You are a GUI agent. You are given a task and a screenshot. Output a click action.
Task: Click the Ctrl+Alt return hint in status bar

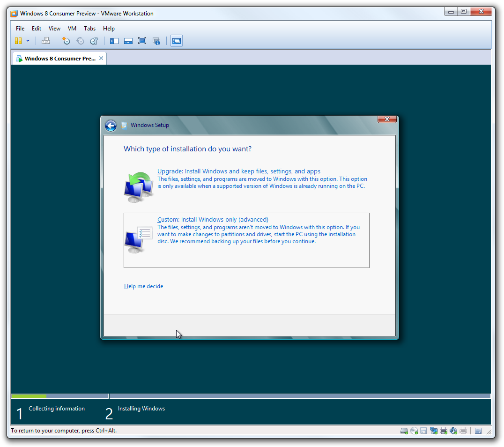(64, 431)
